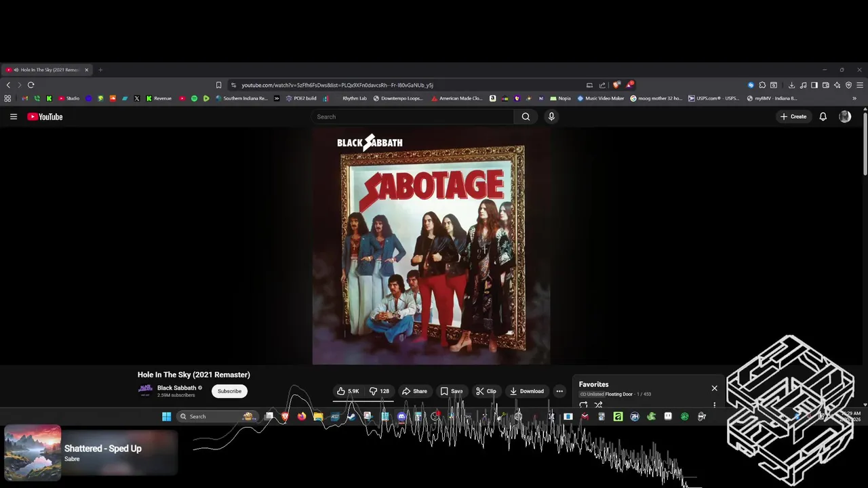Click the Black Sabbath channel avatar
The height and width of the screenshot is (488, 868).
tap(145, 390)
